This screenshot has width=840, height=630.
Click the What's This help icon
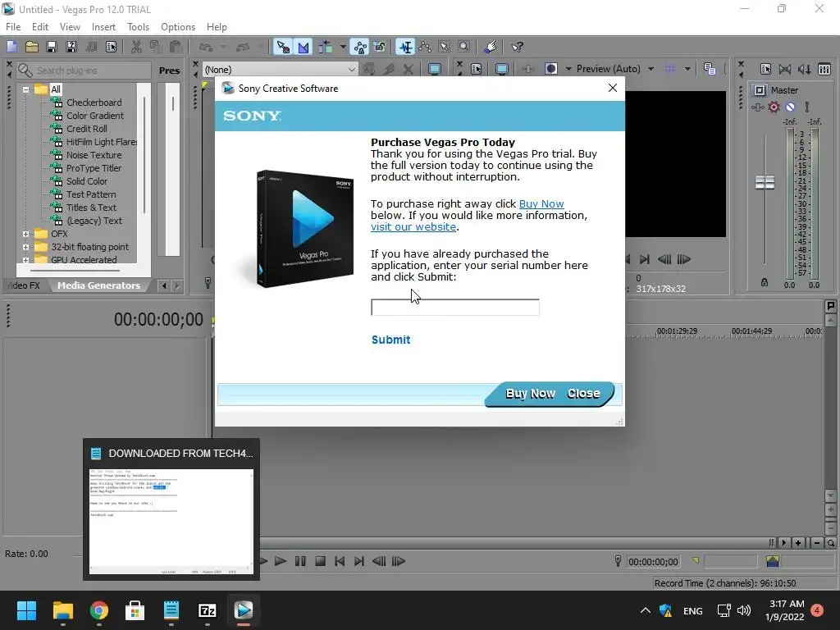pos(517,47)
